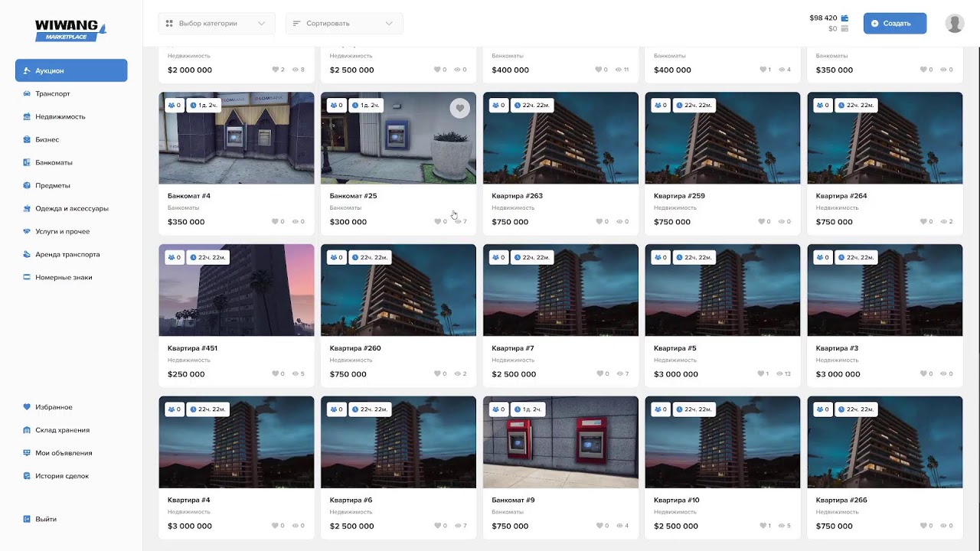Click the Одежда и аксессуары icon
This screenshot has height=551, width=980.
(x=27, y=208)
